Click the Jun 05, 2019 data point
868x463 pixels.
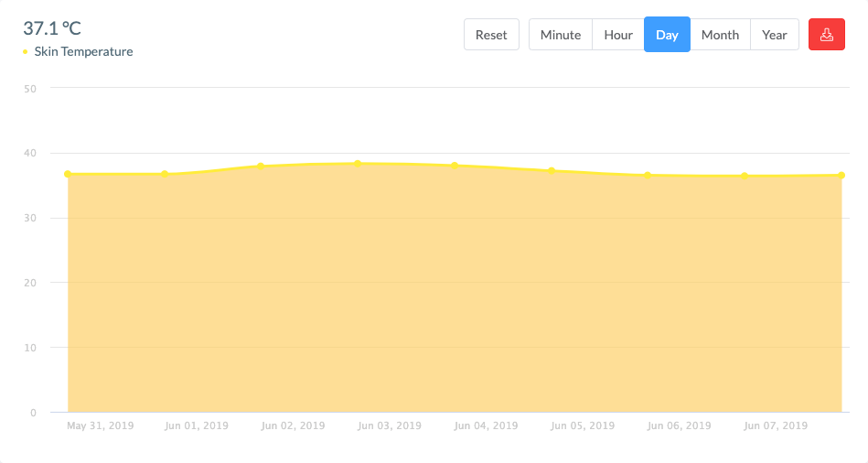552,171
